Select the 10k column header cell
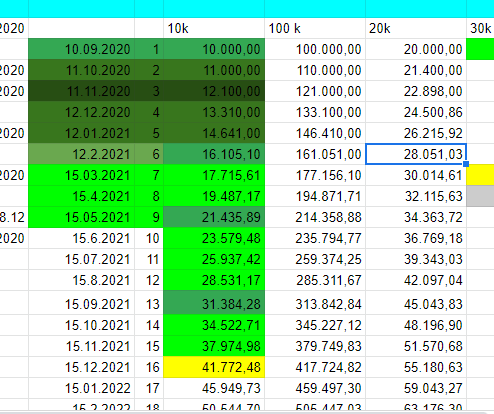 coord(214,28)
